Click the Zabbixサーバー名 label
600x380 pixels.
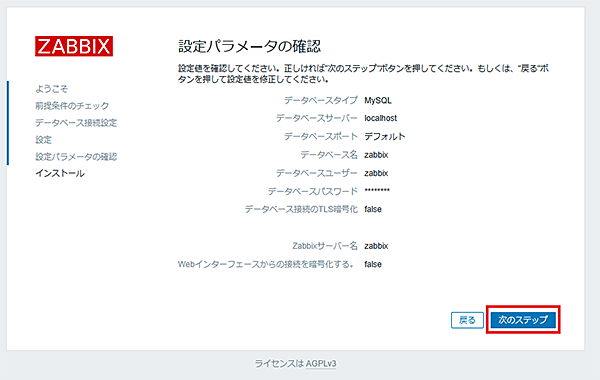pos(325,246)
